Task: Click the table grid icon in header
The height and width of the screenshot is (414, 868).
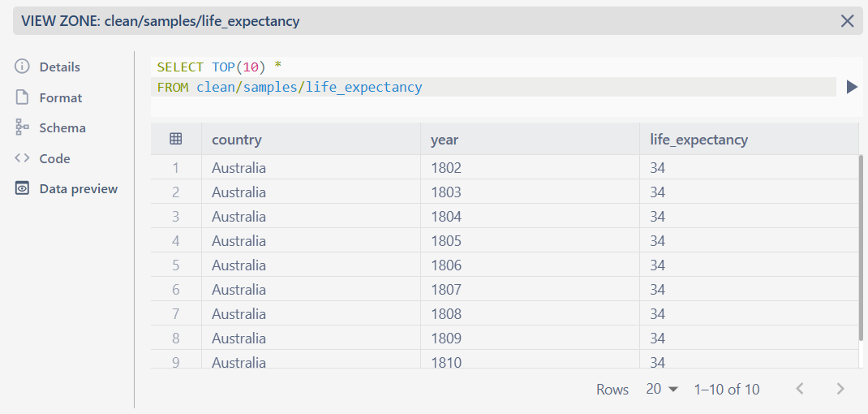Action: [x=175, y=139]
